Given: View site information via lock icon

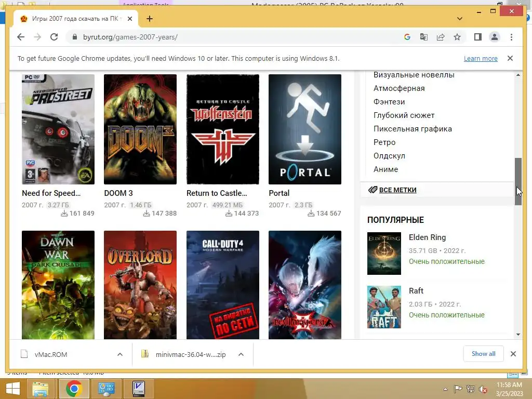Looking at the screenshot, I should click(75, 37).
